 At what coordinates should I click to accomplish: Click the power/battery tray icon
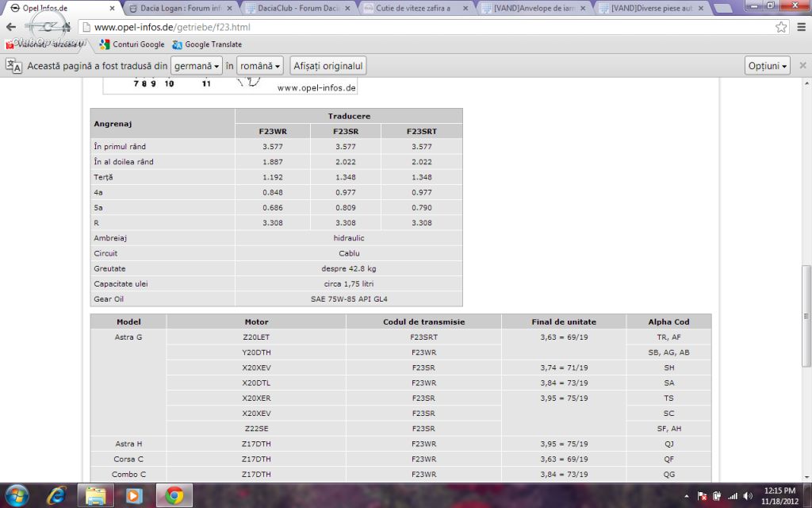click(x=717, y=496)
